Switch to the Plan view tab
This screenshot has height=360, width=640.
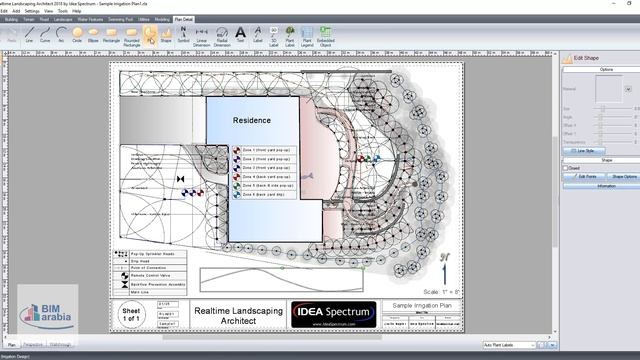[x=11, y=345]
